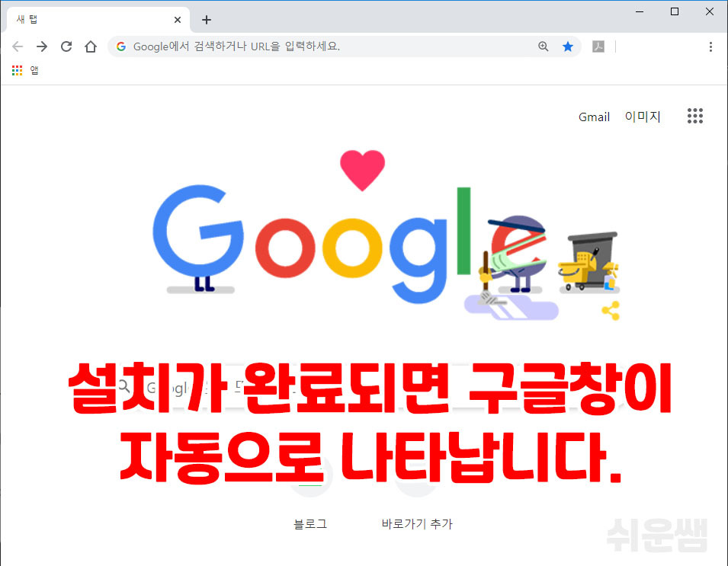Reload the current page
This screenshot has height=566, width=728.
66,46
